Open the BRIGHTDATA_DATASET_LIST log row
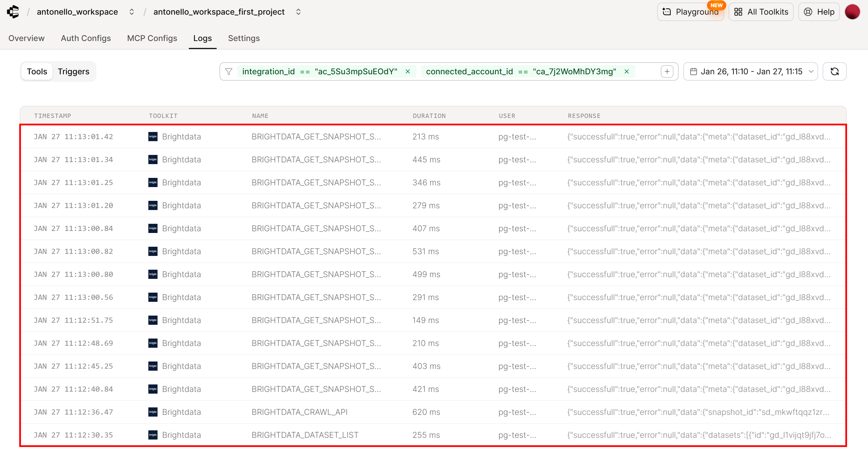The width and height of the screenshot is (868, 449). click(305, 435)
